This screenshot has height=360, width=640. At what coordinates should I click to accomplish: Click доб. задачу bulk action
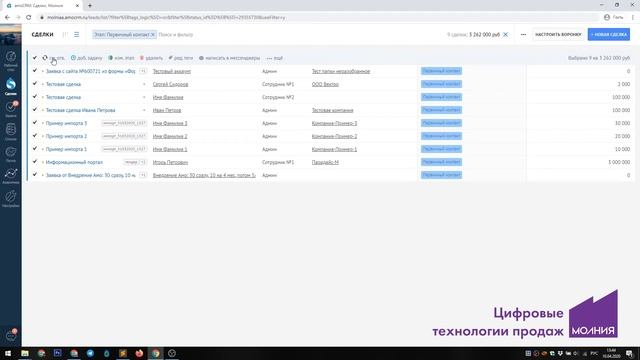pyautogui.click(x=87, y=58)
